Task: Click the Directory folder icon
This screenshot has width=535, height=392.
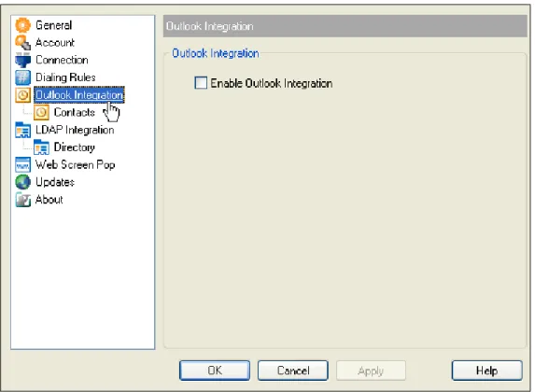Action: click(x=41, y=147)
